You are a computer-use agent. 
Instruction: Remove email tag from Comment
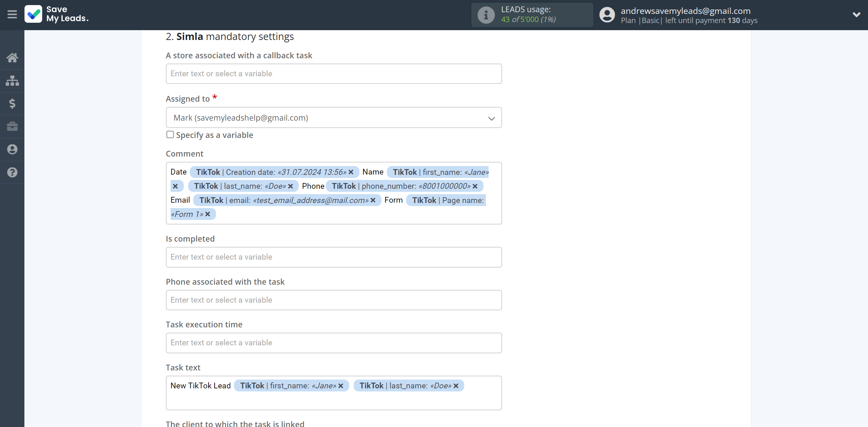[x=373, y=200]
